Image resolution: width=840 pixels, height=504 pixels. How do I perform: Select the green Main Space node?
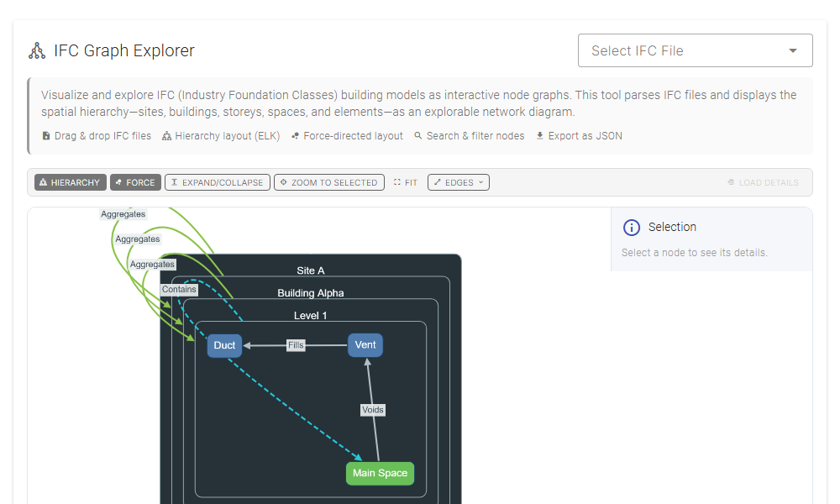pos(380,473)
